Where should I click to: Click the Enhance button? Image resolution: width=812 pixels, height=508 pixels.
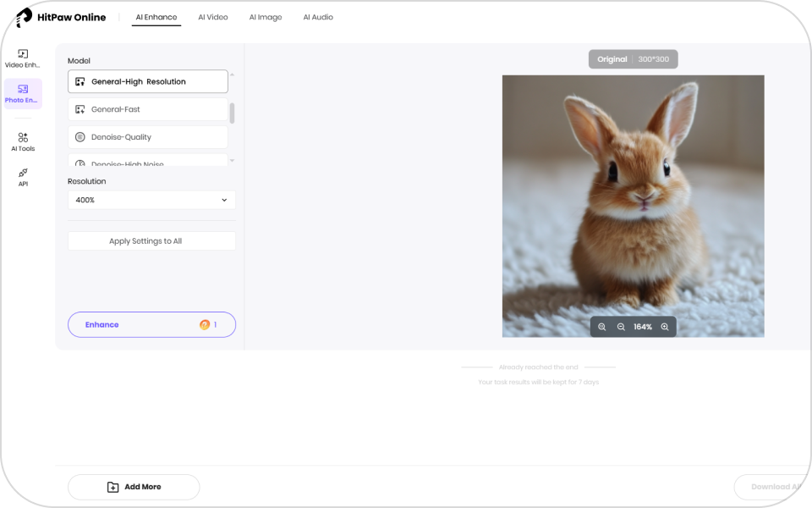click(x=151, y=324)
